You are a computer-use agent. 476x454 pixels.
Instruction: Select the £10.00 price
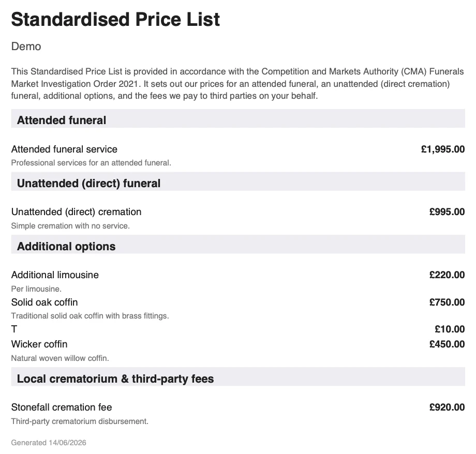[x=450, y=329]
